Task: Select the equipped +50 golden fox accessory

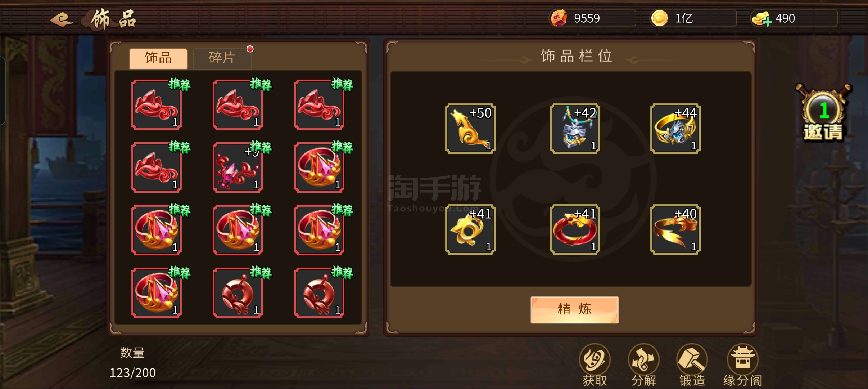Action: pos(470,129)
